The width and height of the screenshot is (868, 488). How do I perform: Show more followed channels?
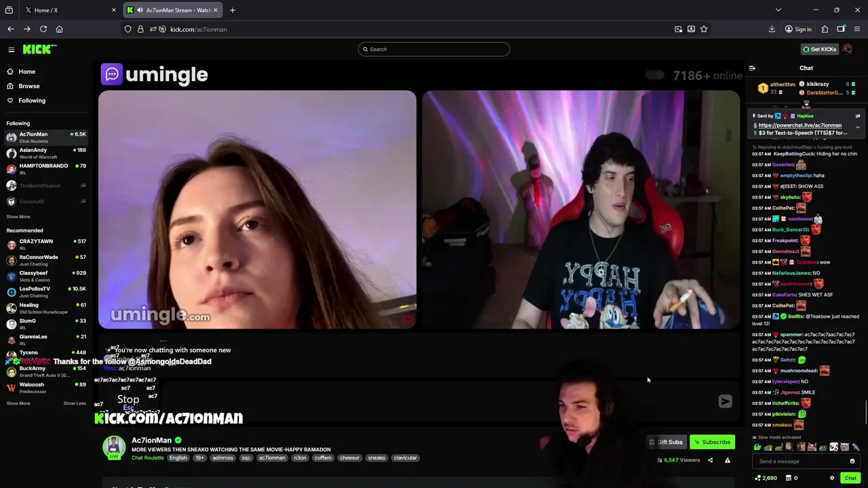tap(18, 217)
